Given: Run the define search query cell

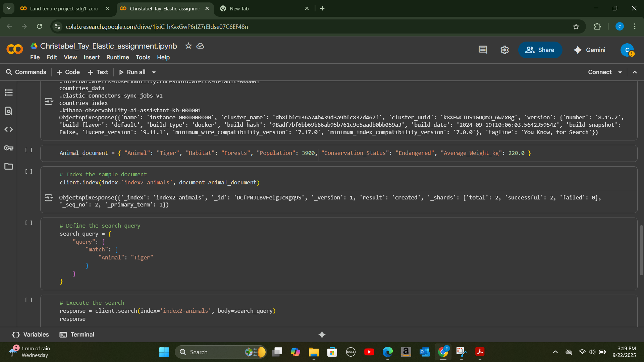Looking at the screenshot, I should pyautogui.click(x=29, y=223).
